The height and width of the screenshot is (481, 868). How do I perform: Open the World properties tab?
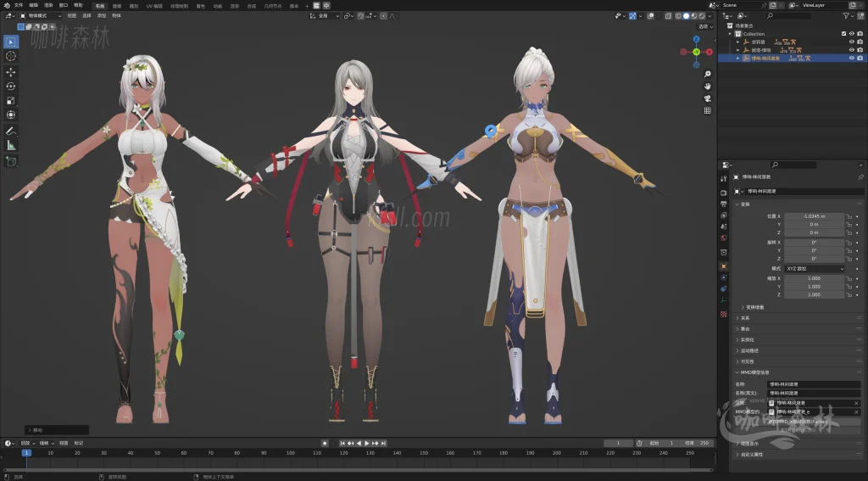click(724, 238)
